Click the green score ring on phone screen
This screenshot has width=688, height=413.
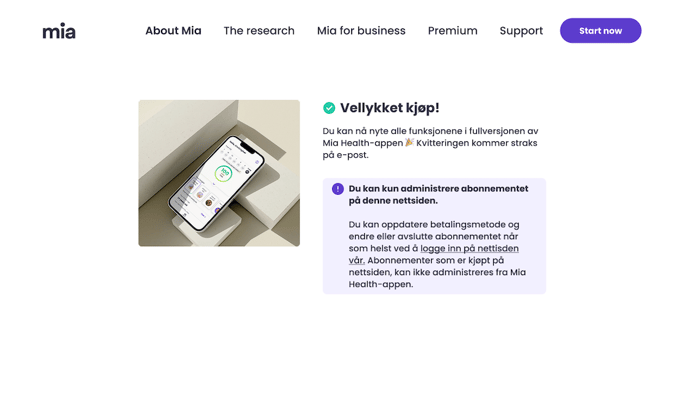[x=223, y=173]
